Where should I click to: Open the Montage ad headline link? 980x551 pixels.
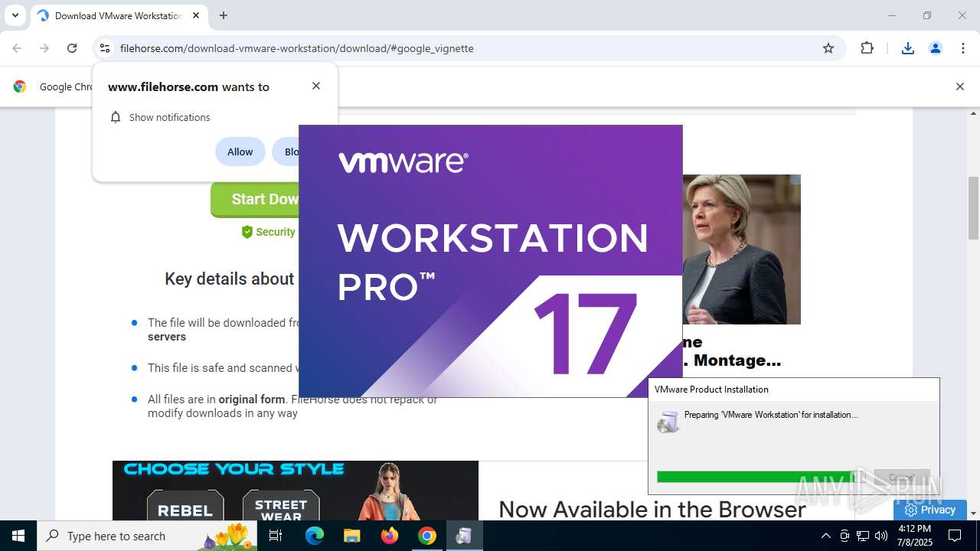(731, 350)
